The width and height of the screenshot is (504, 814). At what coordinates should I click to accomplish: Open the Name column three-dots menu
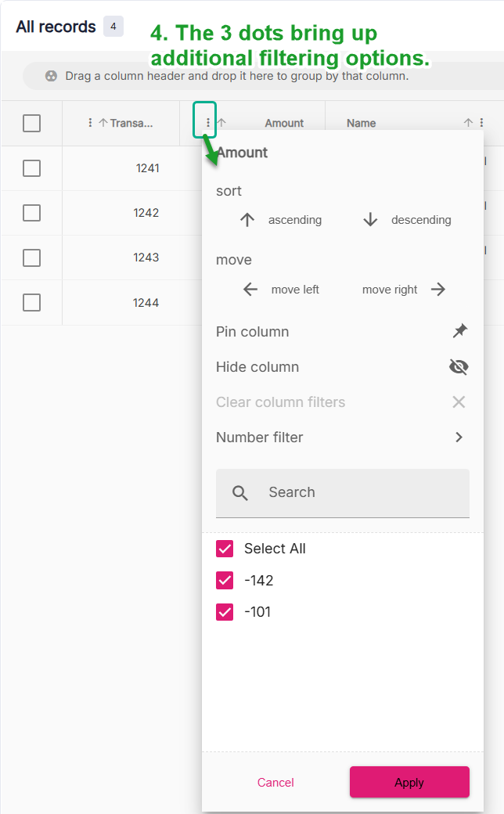[x=481, y=123]
